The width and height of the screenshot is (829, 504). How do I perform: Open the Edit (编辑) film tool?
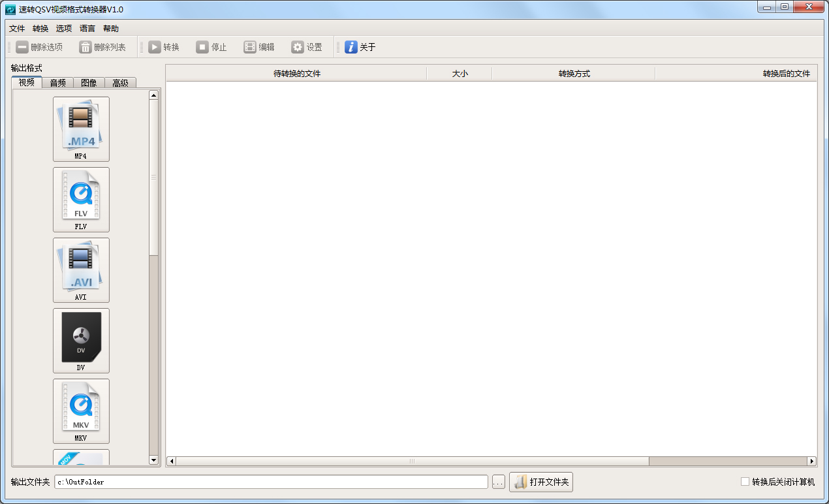[x=259, y=47]
